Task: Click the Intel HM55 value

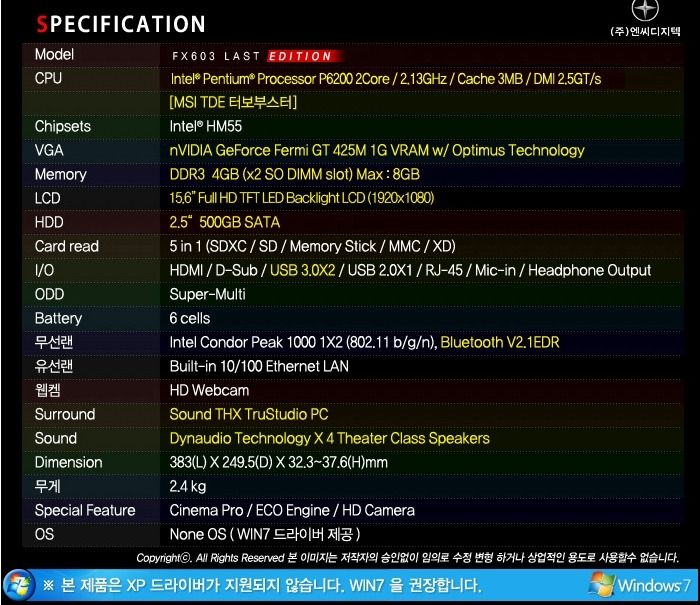Action: pos(205,126)
